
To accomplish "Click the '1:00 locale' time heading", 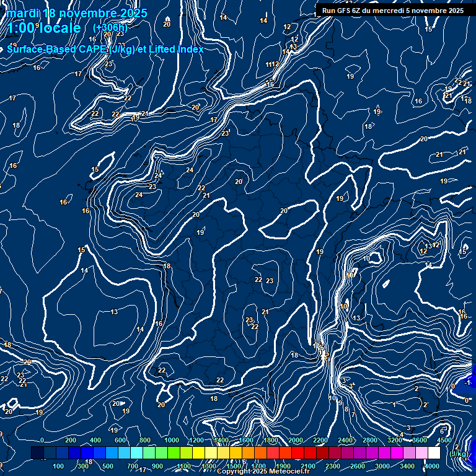I will (44, 28).
